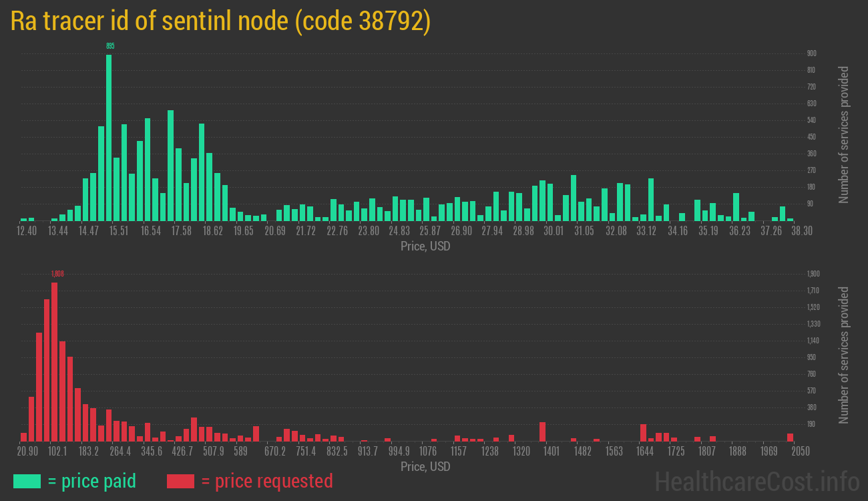Click the 38.30 label on the top x-axis
The image size is (868, 501).
801,230
